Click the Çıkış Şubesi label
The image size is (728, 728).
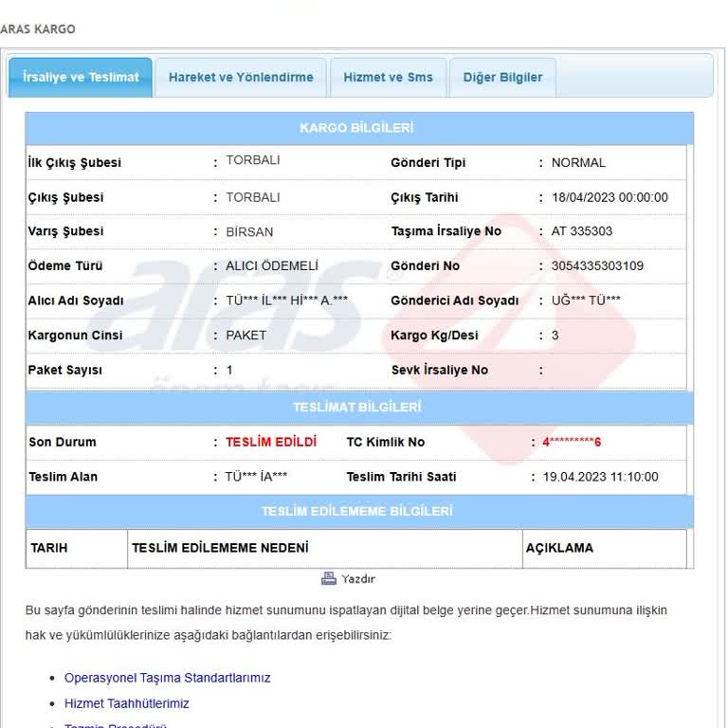click(65, 197)
